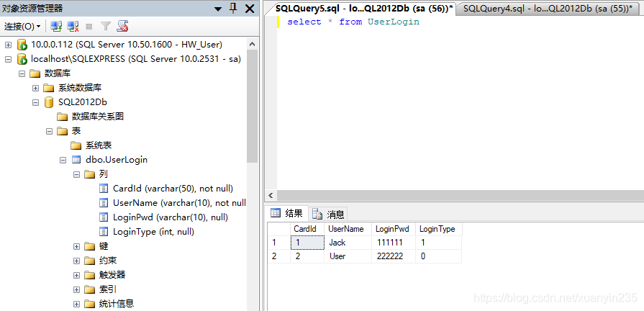Select the 10.0.0.112 server icon

click(22, 45)
